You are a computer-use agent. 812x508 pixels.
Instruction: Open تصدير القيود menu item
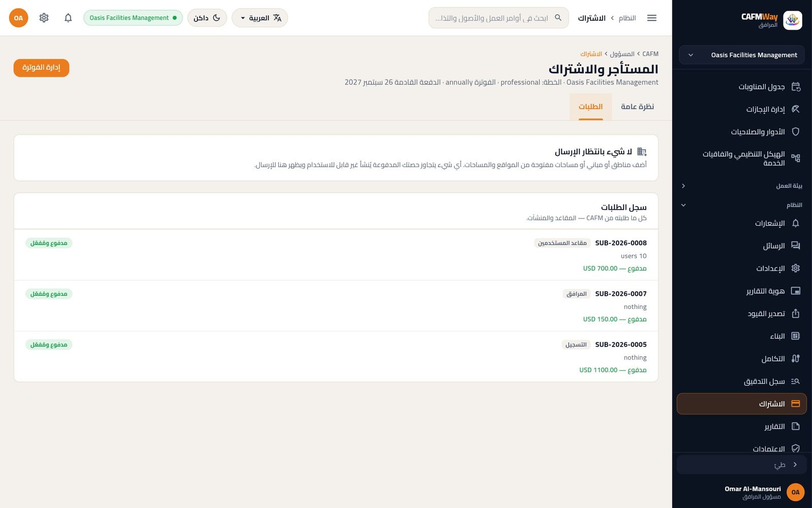click(741, 313)
